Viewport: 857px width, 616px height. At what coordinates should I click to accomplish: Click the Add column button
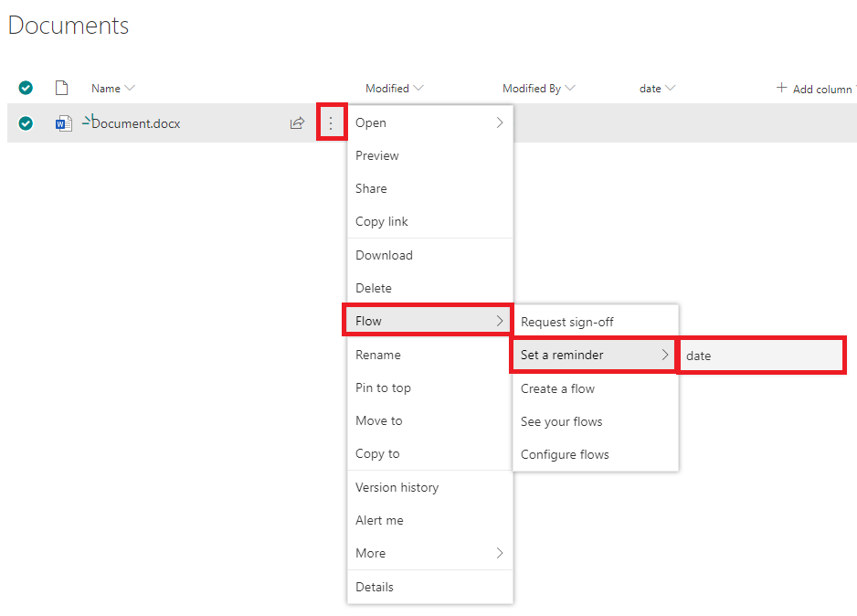816,89
